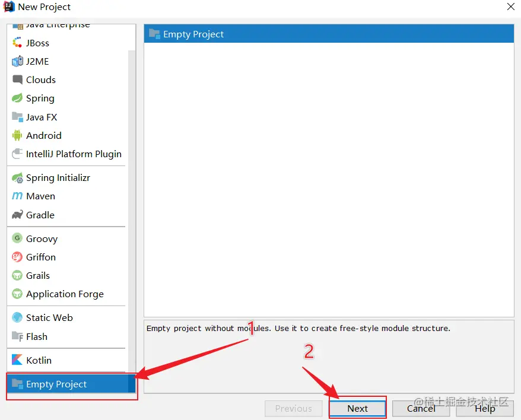Image resolution: width=521 pixels, height=420 pixels.
Task: Click the Empty project description text
Action: [298, 328]
